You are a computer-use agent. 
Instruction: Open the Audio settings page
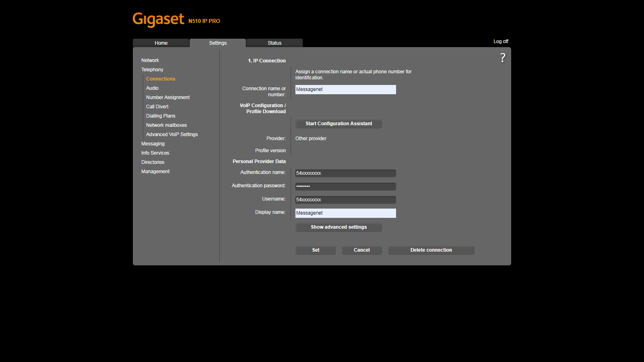coord(152,88)
